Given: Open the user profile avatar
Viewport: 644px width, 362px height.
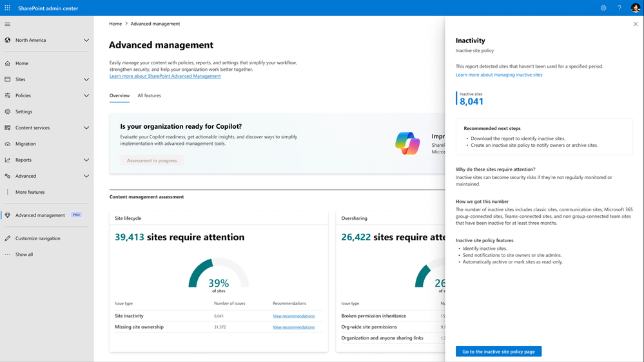Looking at the screenshot, I should tap(636, 8).
